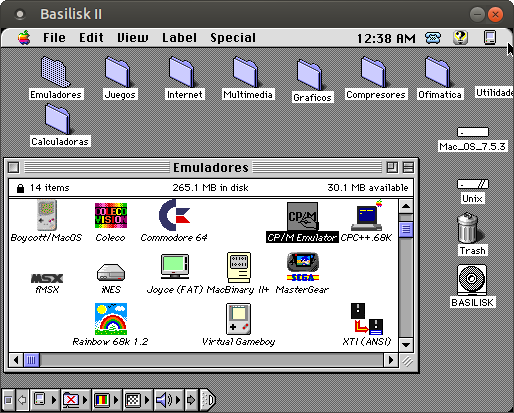This screenshot has height=413, width=514.
Task: Select the Juegos desktop folder
Action: [x=119, y=72]
